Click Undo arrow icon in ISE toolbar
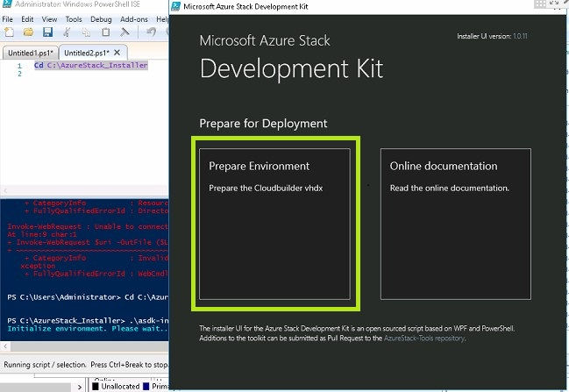The image size is (569, 392). click(152, 32)
